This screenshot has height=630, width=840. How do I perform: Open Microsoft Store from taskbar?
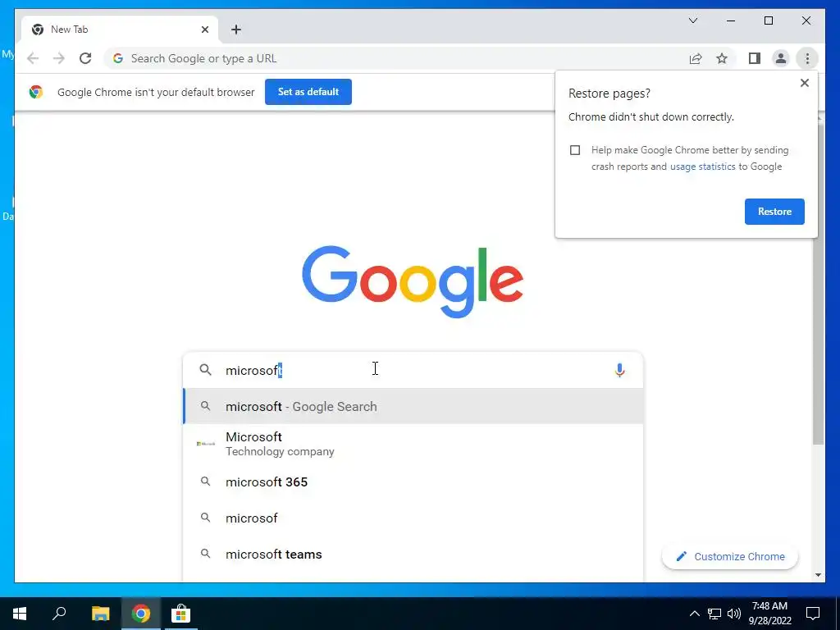coord(180,614)
